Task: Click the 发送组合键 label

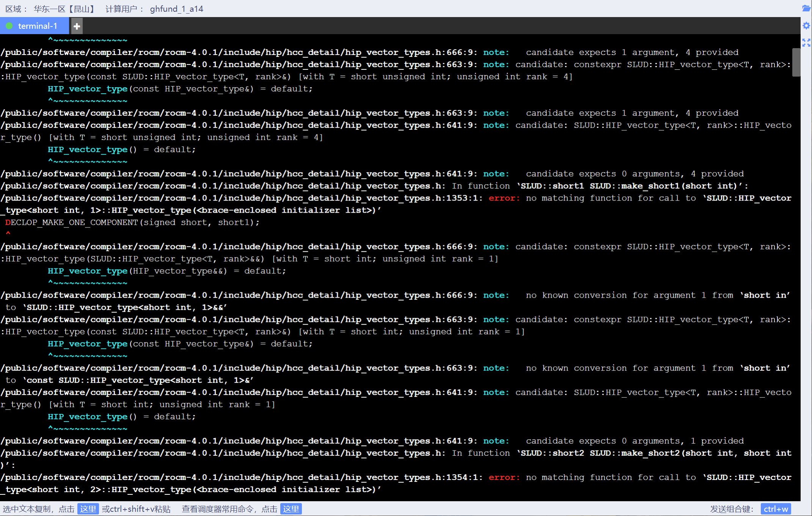Action: 732,509
